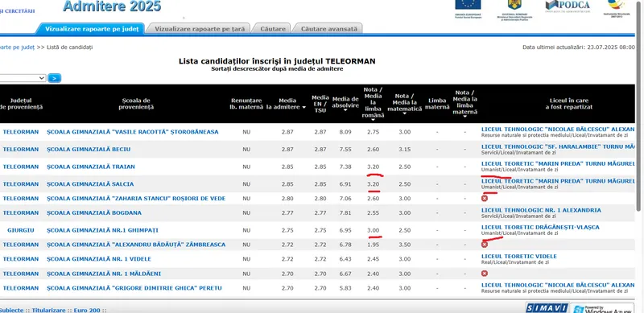Screen dimensions: 644x313
Task: Open Școala Gimnazială Traian link
Action: click(90, 167)
